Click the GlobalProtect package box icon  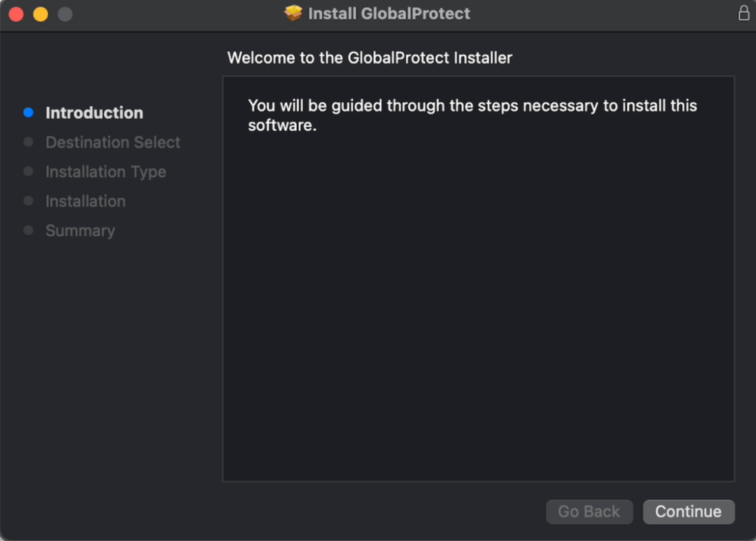(x=293, y=13)
